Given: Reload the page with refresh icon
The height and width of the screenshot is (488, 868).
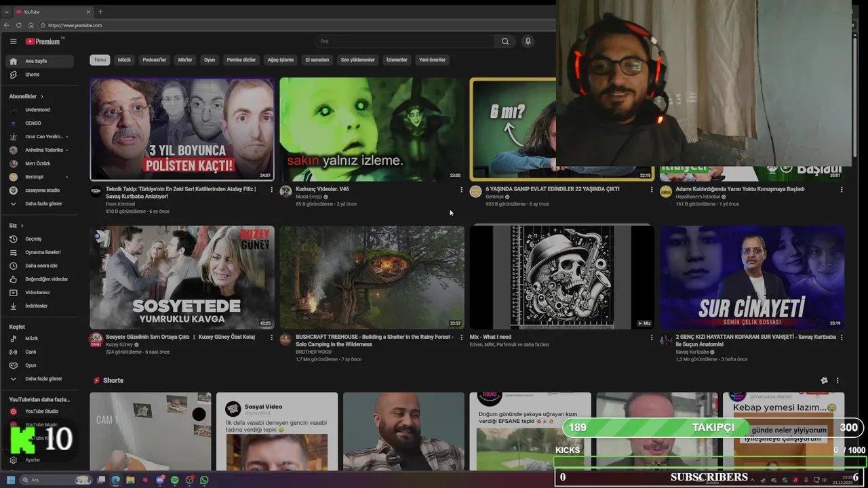Looking at the screenshot, I should click(x=18, y=25).
